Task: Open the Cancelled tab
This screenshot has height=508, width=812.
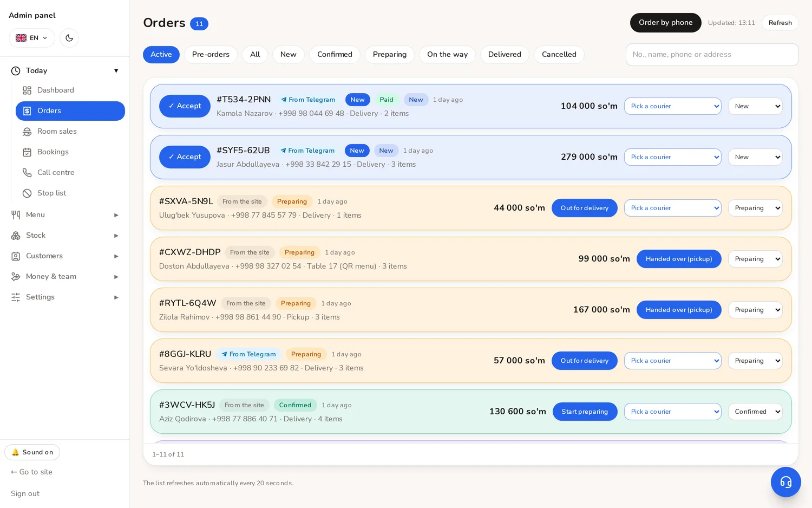Action: click(x=559, y=55)
